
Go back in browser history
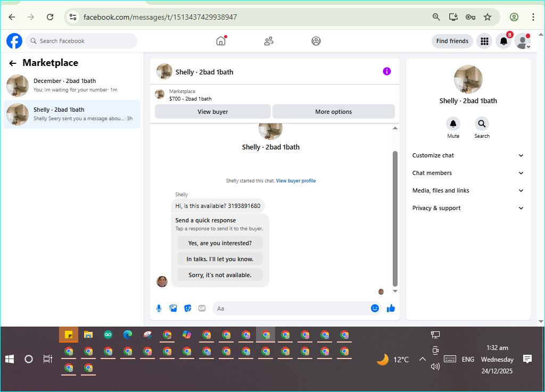coord(12,17)
